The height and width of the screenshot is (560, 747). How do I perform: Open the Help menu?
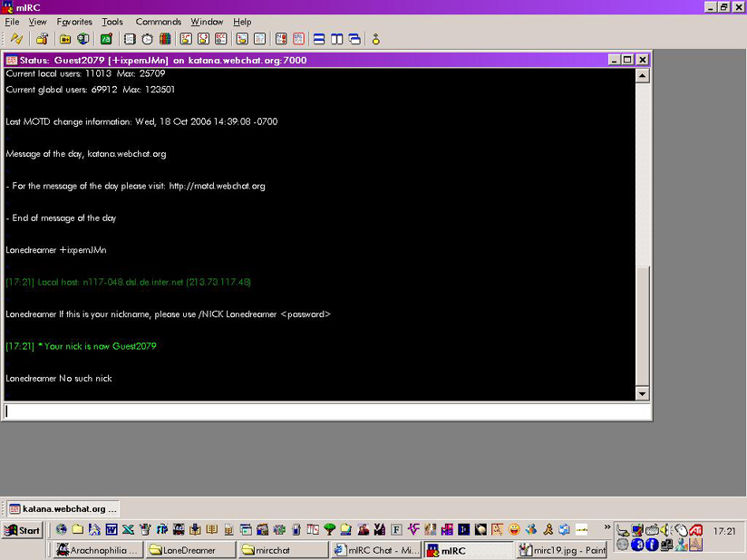pyautogui.click(x=242, y=22)
